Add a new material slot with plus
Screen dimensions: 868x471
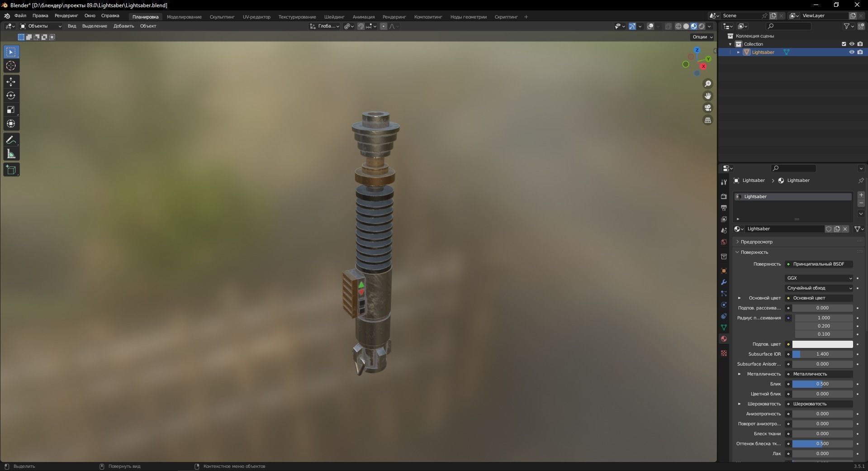(861, 195)
